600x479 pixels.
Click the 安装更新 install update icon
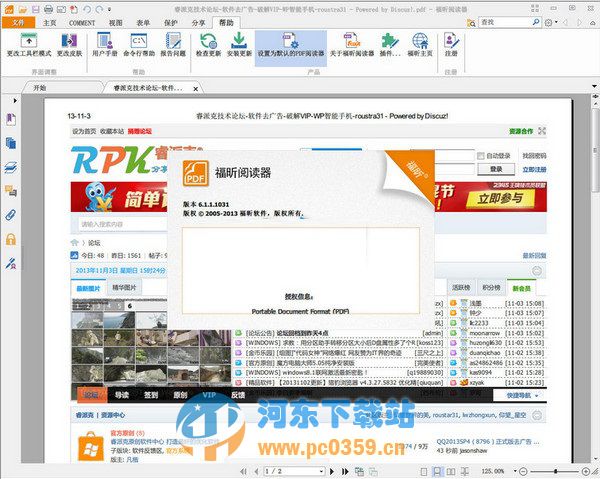tap(239, 45)
